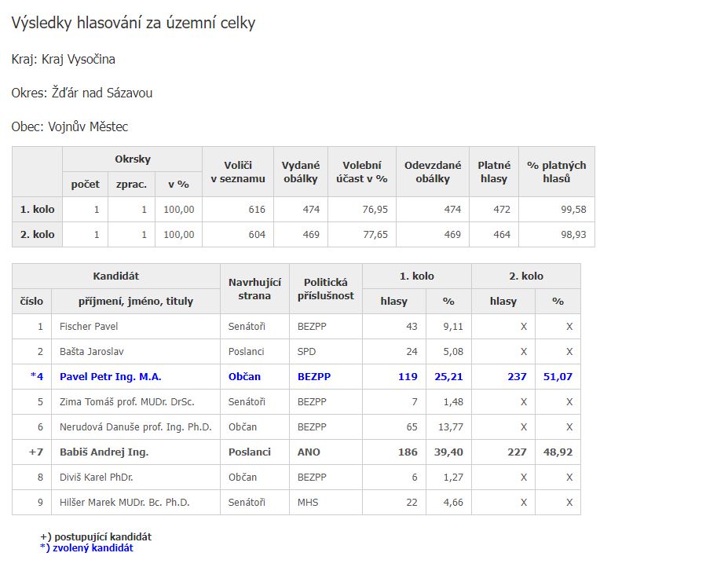
Task: Click the 'číslo' subheader cell
Action: click(x=31, y=302)
